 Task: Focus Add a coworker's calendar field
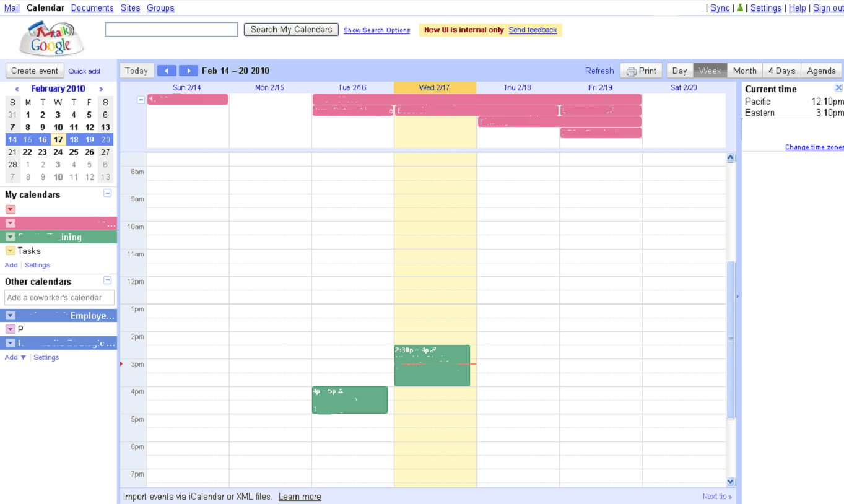(x=59, y=298)
